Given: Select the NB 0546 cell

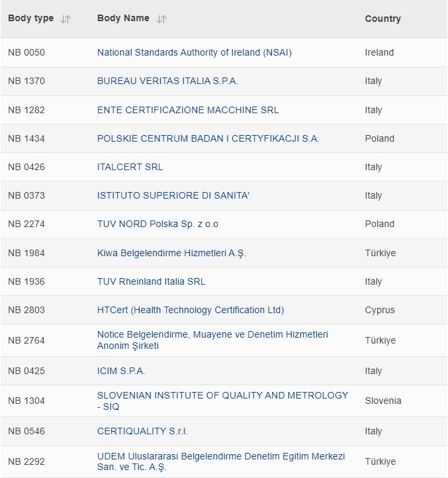Looking at the screenshot, I should pos(26,432).
